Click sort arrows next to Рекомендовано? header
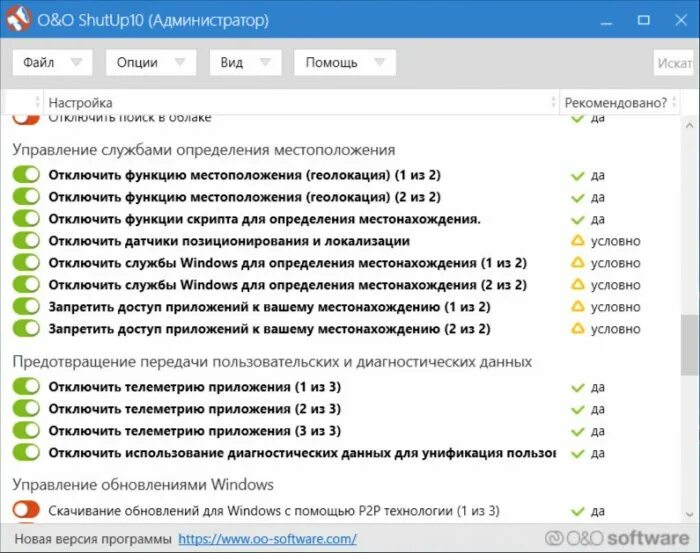 click(674, 102)
